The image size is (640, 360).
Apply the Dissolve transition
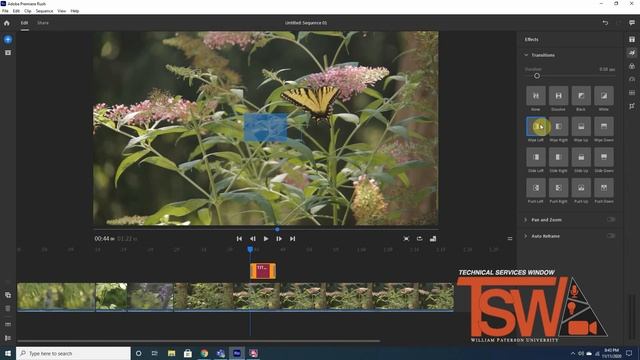(x=558, y=96)
